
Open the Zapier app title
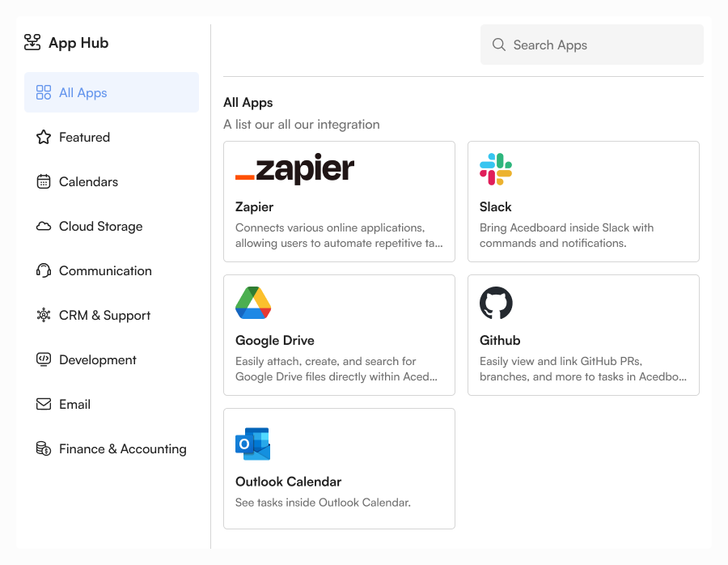(255, 206)
